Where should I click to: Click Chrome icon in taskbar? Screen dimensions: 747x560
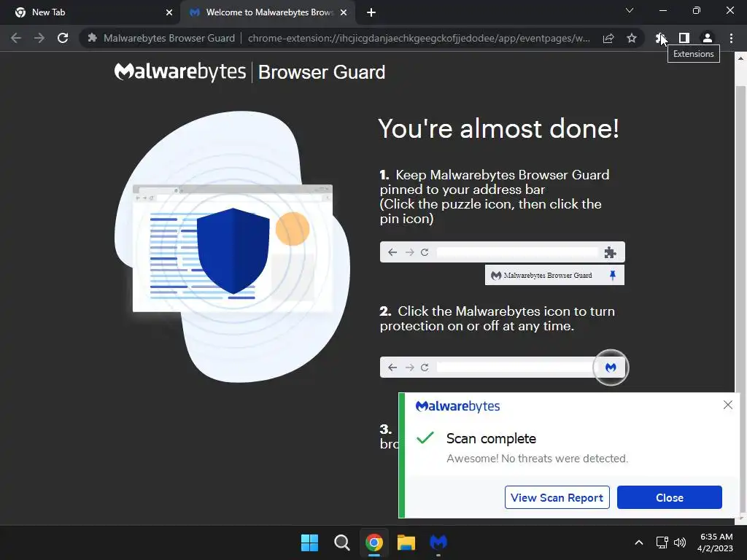(374, 542)
